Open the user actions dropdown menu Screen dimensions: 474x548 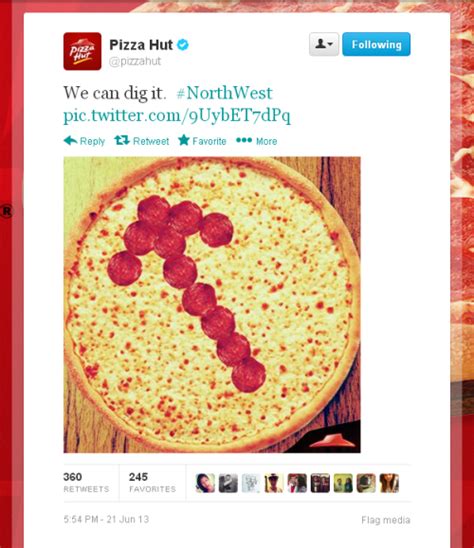tap(324, 44)
